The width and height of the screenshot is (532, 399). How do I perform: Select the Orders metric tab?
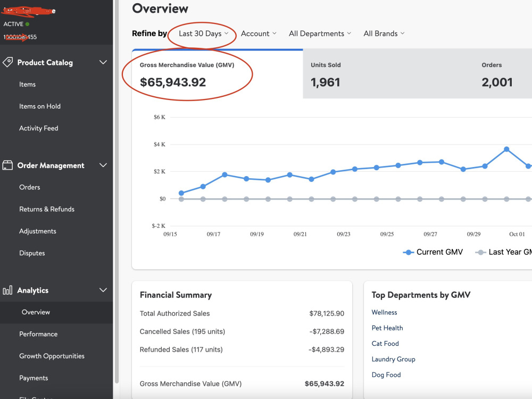pos(503,74)
